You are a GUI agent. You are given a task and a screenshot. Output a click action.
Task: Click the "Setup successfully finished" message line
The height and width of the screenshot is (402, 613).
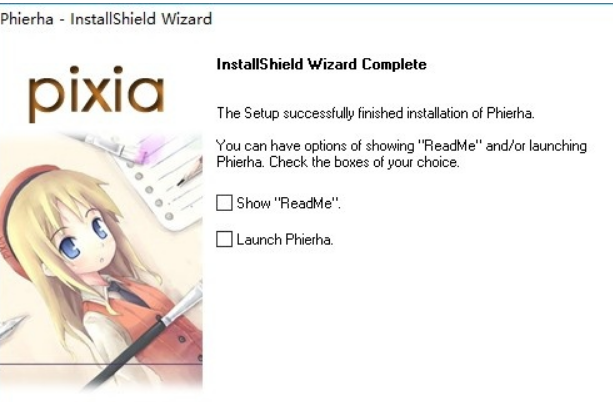[x=375, y=113]
